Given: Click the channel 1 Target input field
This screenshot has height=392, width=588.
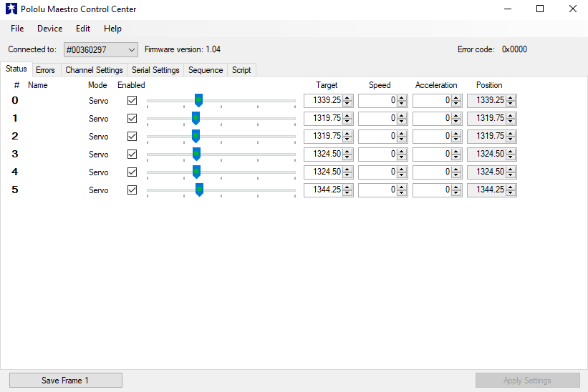Looking at the screenshot, I should pos(324,119).
